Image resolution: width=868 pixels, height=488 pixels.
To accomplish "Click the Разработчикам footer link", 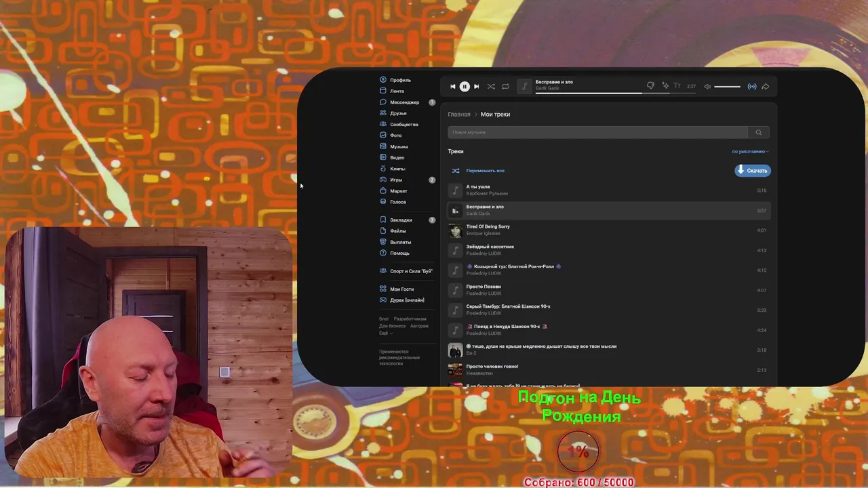I will 410,319.
